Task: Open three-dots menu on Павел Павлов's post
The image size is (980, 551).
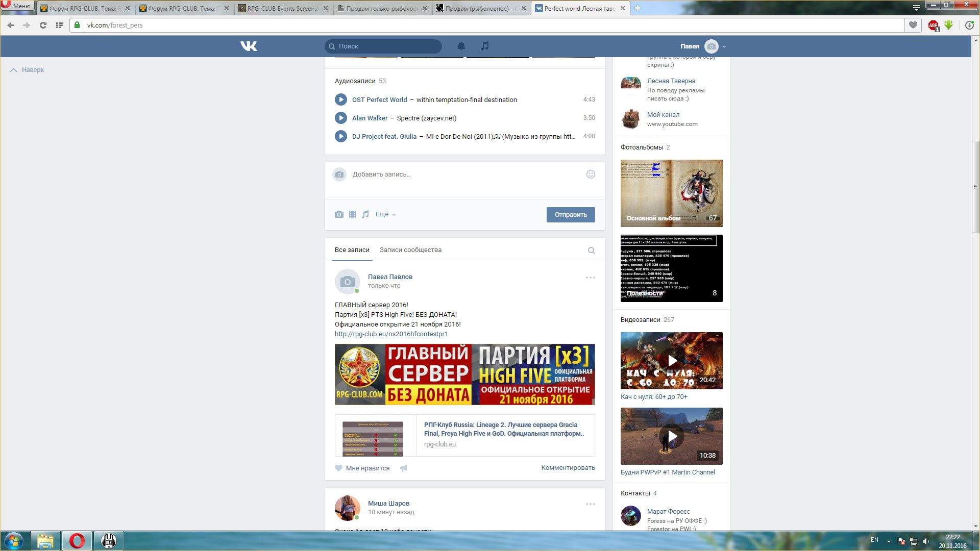Action: (x=590, y=278)
